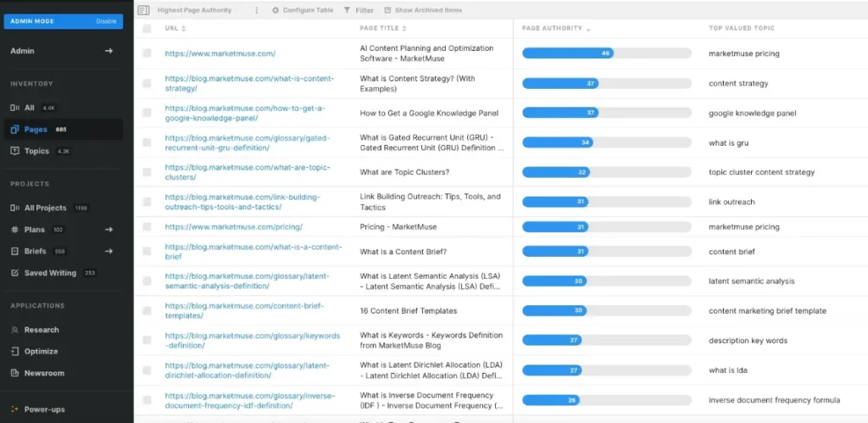Open the latent-dirichlet-allocation-definition link

pos(248,370)
